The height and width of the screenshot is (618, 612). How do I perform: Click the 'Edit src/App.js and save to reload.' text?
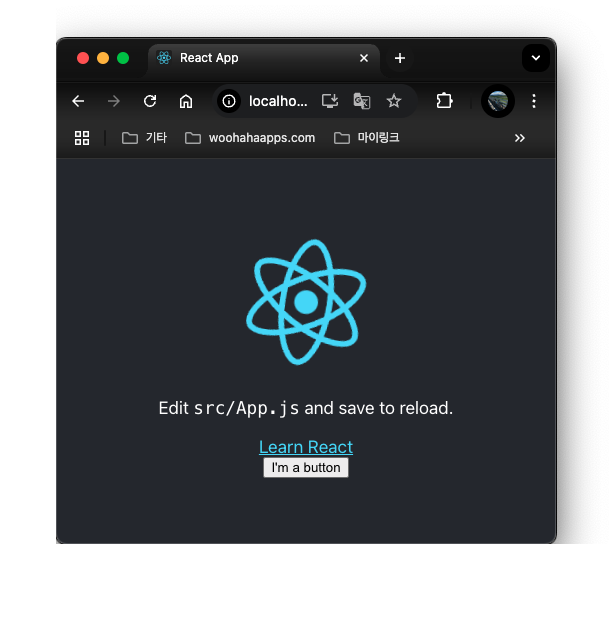point(306,408)
